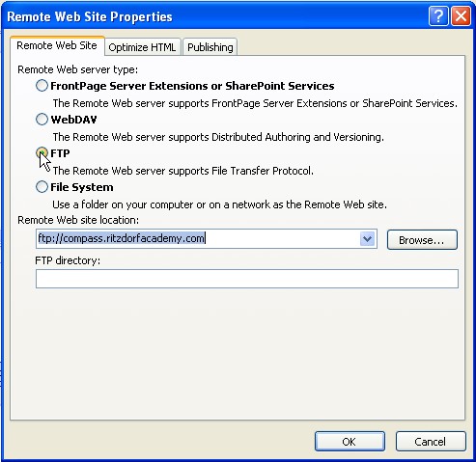Choose the File System radio option
This screenshot has height=462, width=476.
pyautogui.click(x=42, y=187)
